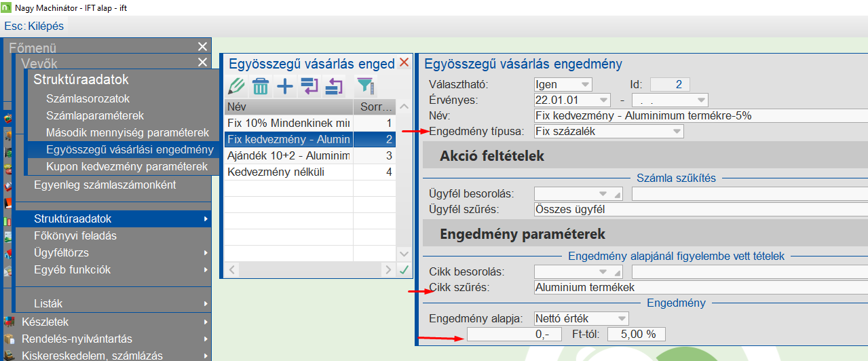Click the move row up icon

335,86
